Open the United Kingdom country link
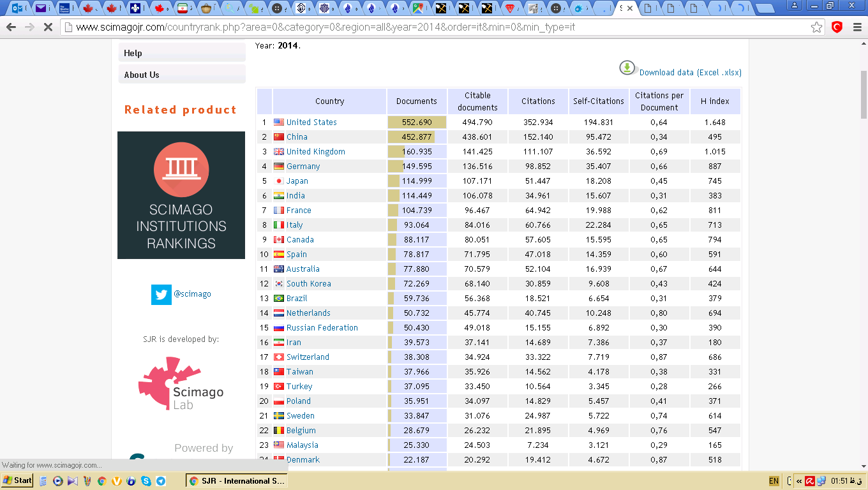This screenshot has height=490, width=868. (x=315, y=152)
